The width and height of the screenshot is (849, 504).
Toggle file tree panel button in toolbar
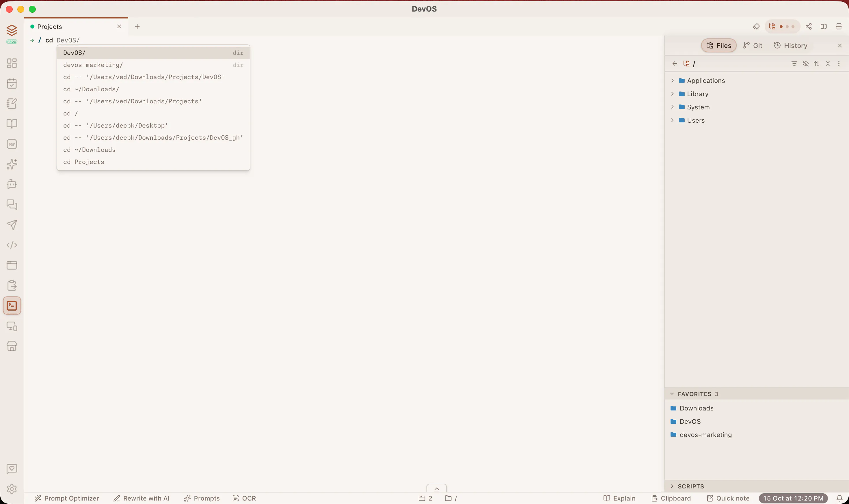(x=782, y=27)
